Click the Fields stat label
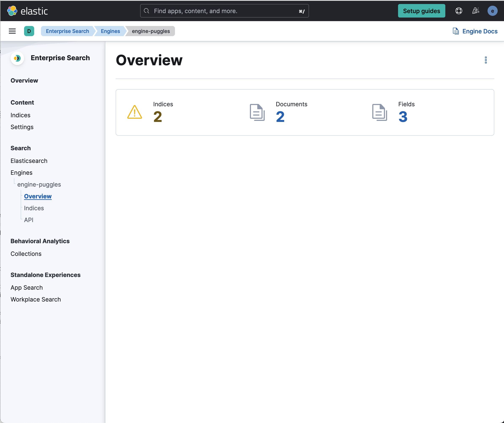Viewport: 504px width, 423px height. click(406, 104)
